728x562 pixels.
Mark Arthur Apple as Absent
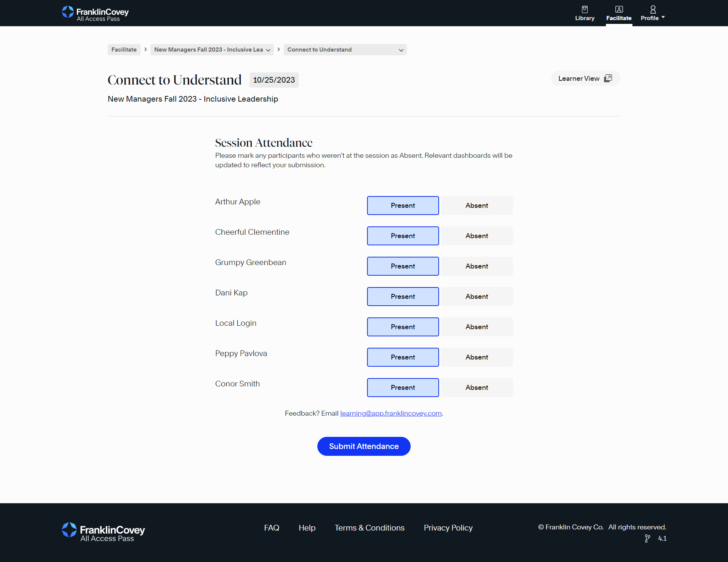coord(477,205)
